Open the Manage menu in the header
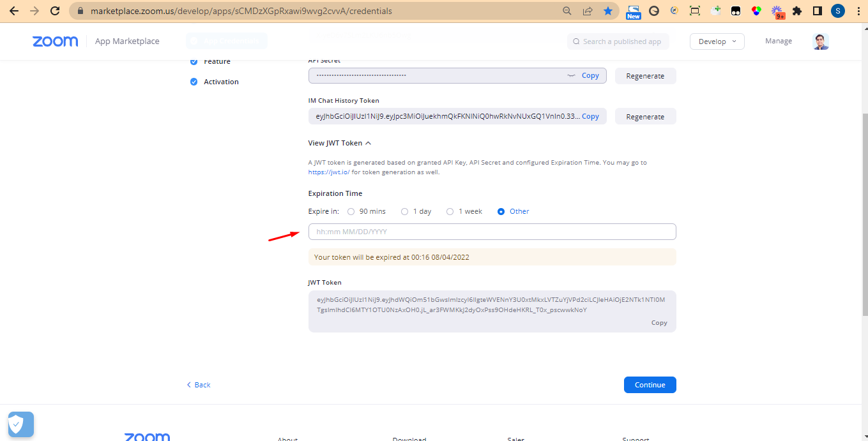The width and height of the screenshot is (868, 441). 778,41
